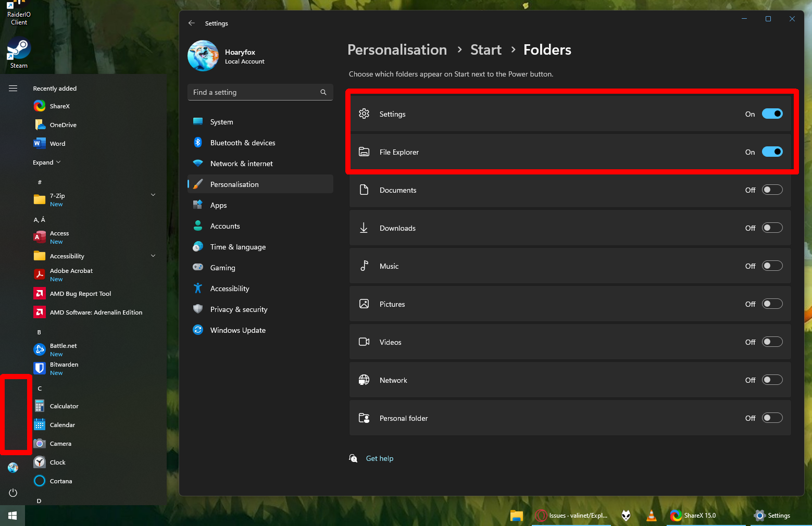Turn off the Settings folder toggle
The width and height of the screenshot is (812, 526).
pos(772,114)
